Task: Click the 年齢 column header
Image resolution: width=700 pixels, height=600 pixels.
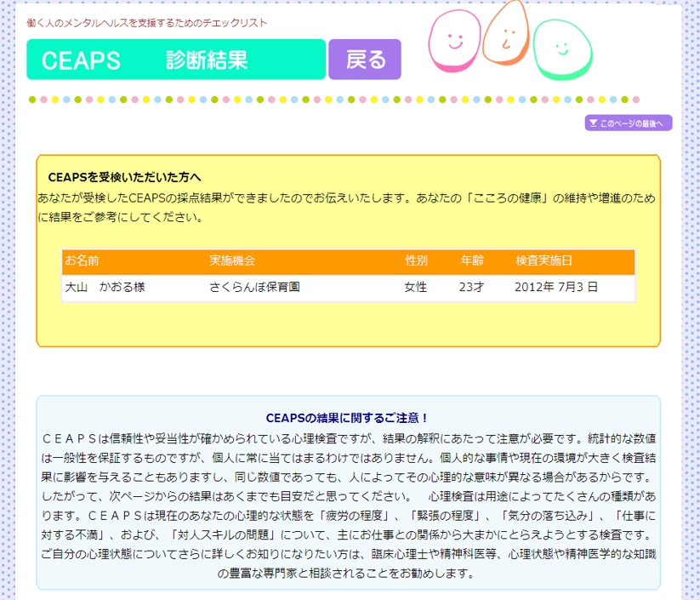Action: click(472, 260)
